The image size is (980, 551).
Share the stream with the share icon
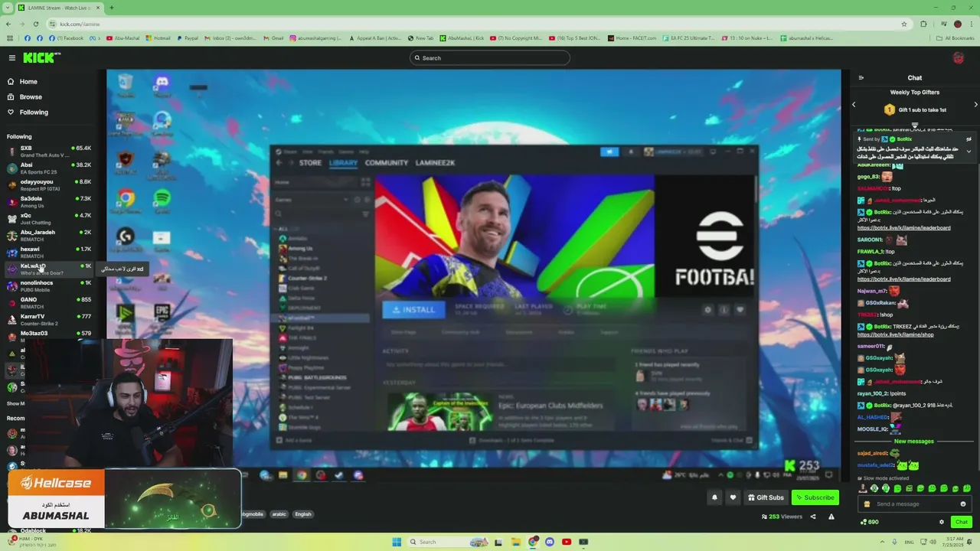coord(813,517)
